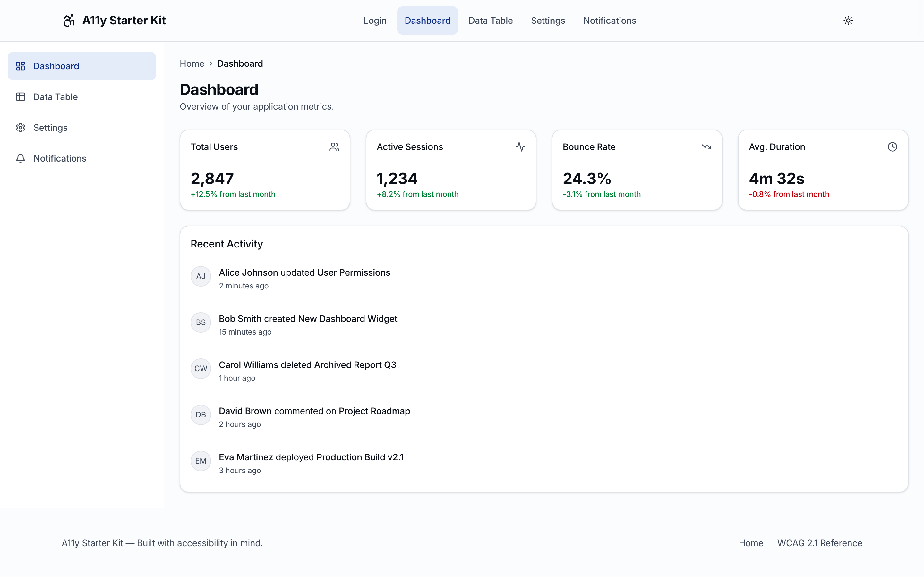
Task: Click Eva Martinez's EM avatar
Action: (x=201, y=461)
